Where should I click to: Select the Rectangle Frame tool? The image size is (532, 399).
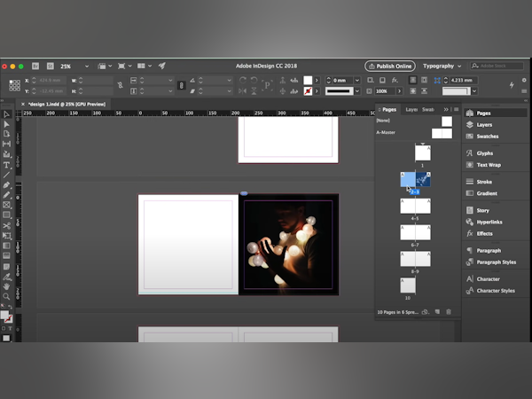[6, 205]
